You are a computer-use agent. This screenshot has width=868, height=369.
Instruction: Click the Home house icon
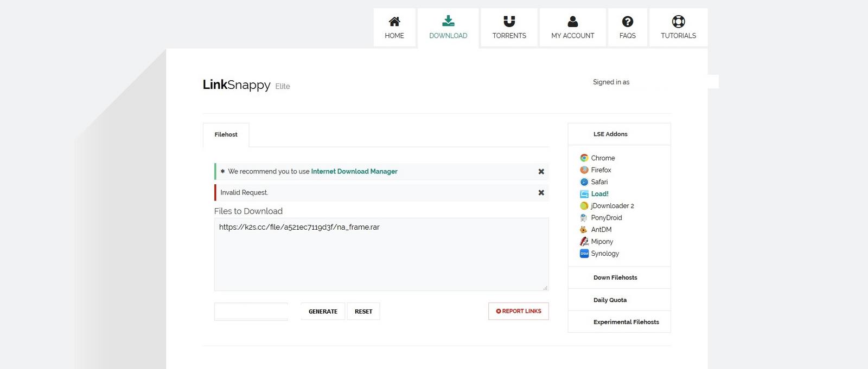[394, 21]
